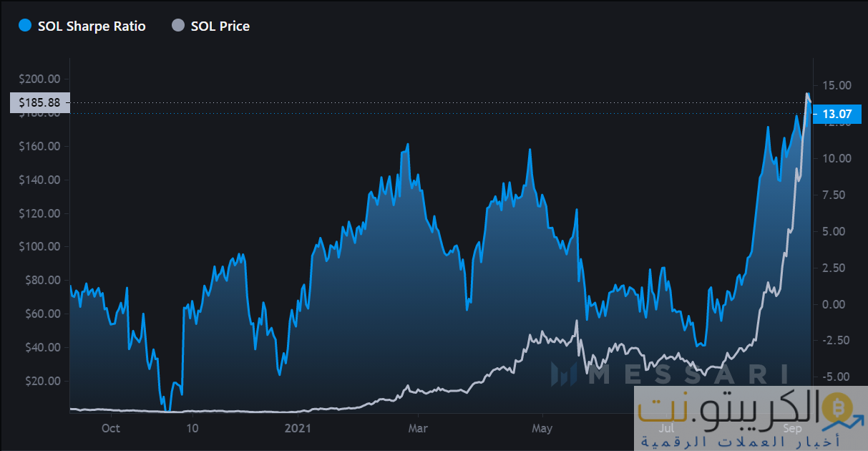Screen dimensions: 868x451
Task: Toggle the SOL Price series label
Action: (220, 26)
